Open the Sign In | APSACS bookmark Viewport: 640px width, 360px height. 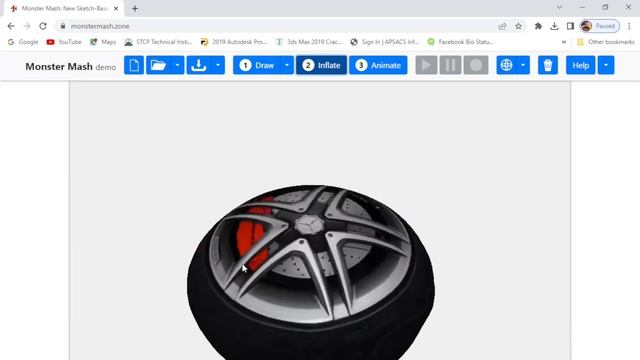coord(385,42)
